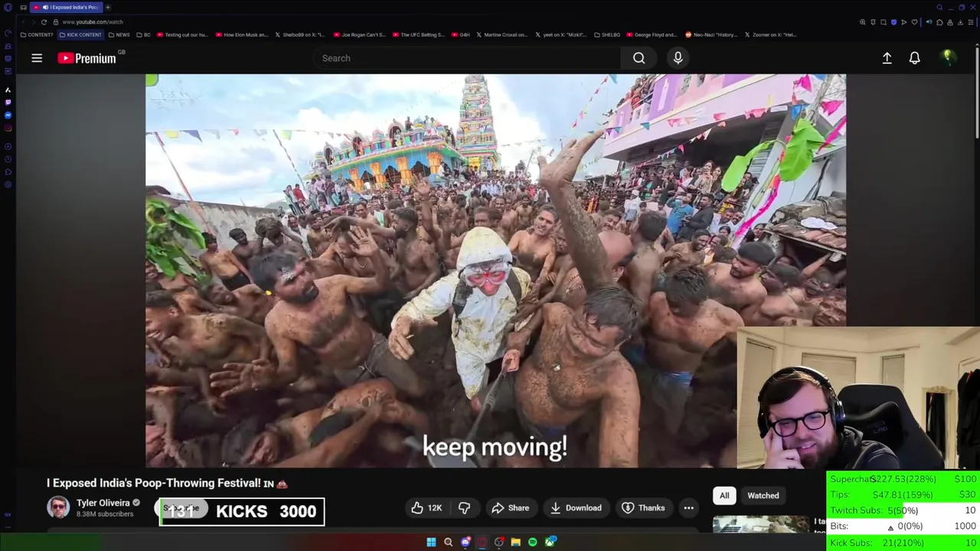Open Windows Start button

pos(431,542)
